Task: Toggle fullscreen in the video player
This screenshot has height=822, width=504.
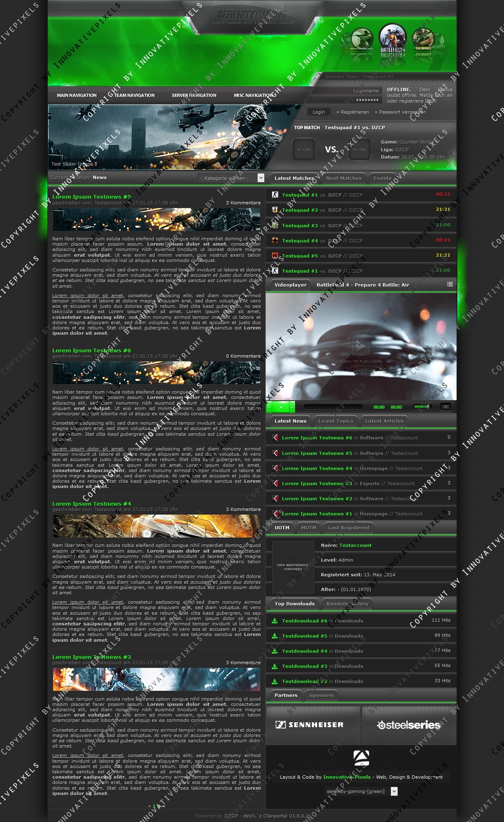Action: (446, 407)
